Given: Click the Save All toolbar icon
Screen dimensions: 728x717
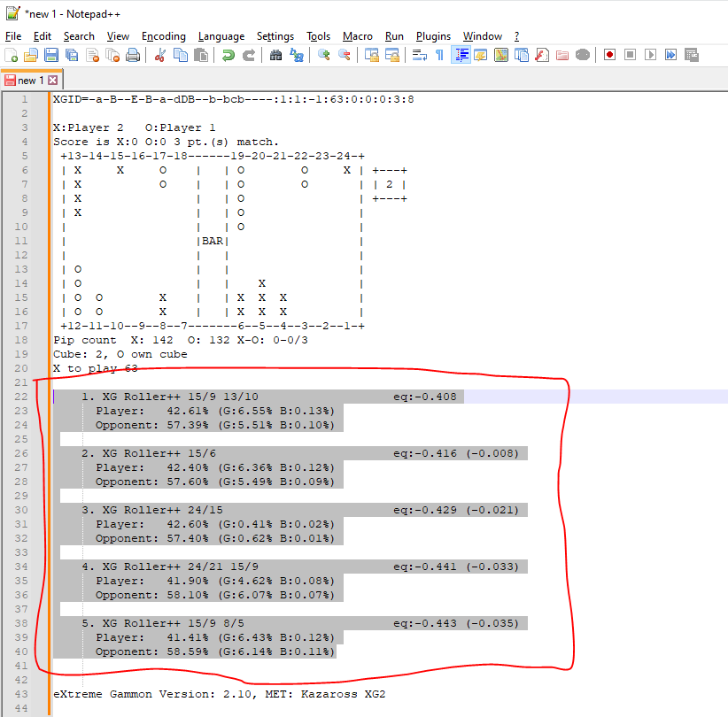Looking at the screenshot, I should 72,55.
